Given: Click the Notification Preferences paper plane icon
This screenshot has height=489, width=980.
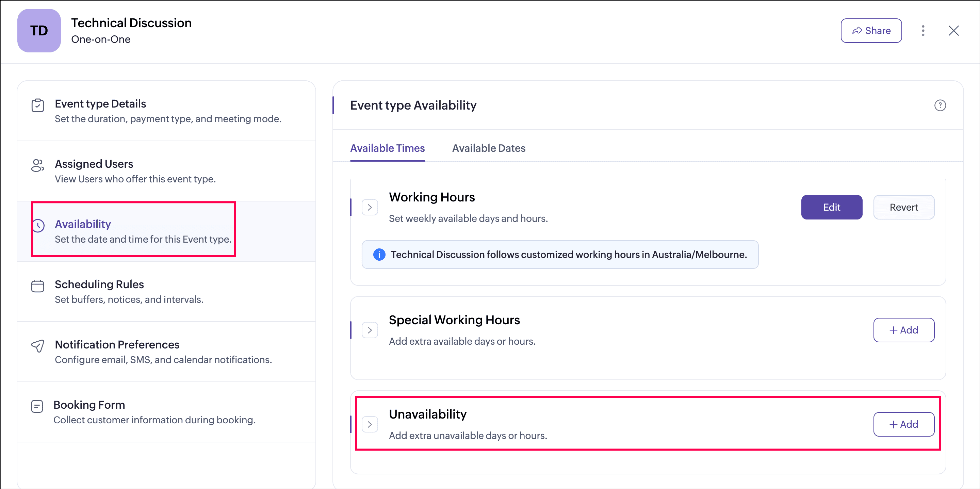Looking at the screenshot, I should tap(38, 346).
